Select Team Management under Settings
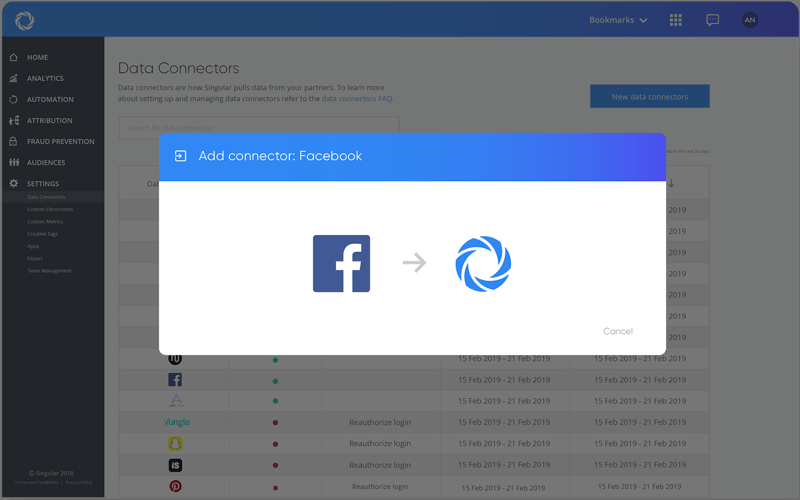The height and width of the screenshot is (500, 800). [49, 270]
